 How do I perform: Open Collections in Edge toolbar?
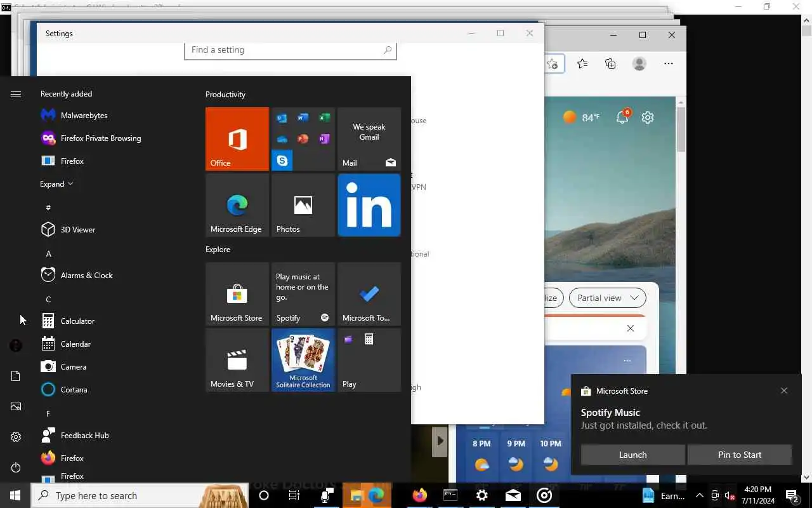[x=610, y=63]
